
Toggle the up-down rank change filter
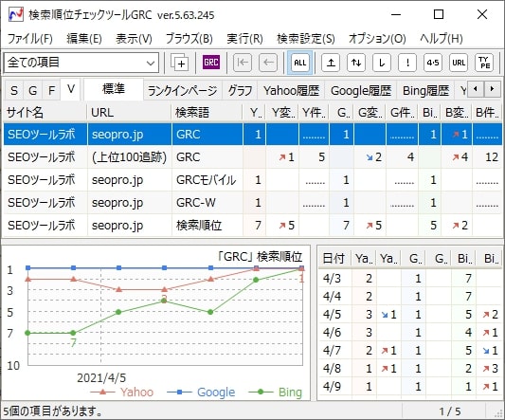click(x=356, y=63)
